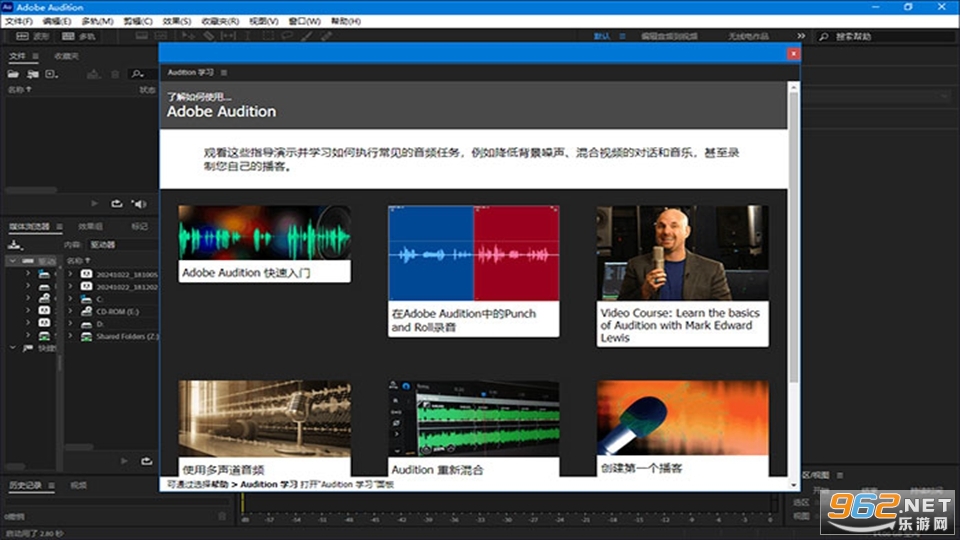Open the Mark Edward Lewis video course
The image size is (960, 540).
(683, 276)
